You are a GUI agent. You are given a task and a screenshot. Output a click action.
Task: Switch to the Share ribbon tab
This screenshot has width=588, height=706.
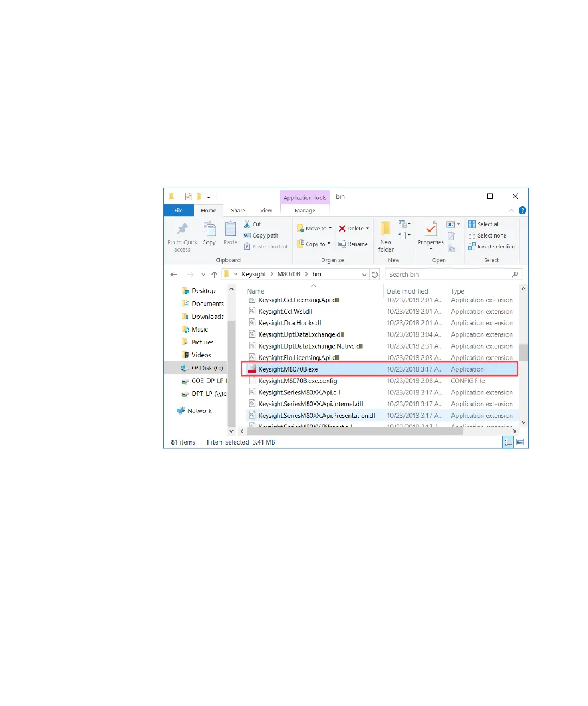(238, 210)
